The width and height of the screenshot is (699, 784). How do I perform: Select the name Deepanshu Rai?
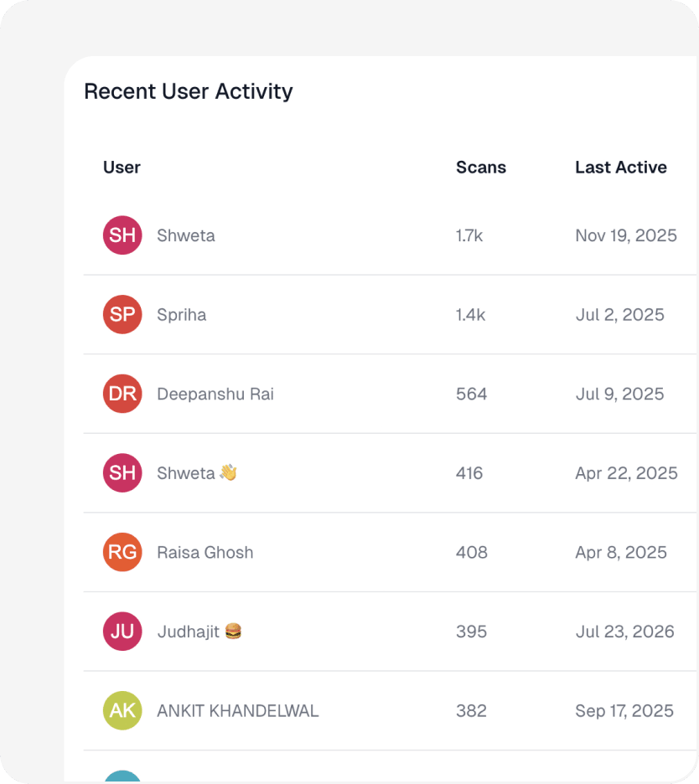click(x=215, y=394)
